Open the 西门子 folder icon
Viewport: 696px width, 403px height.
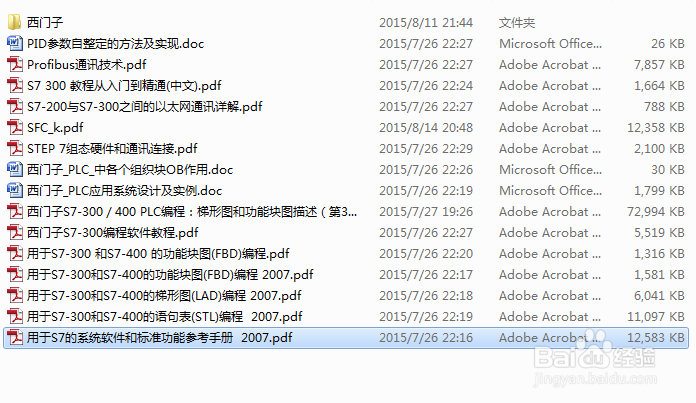pyautogui.click(x=15, y=22)
